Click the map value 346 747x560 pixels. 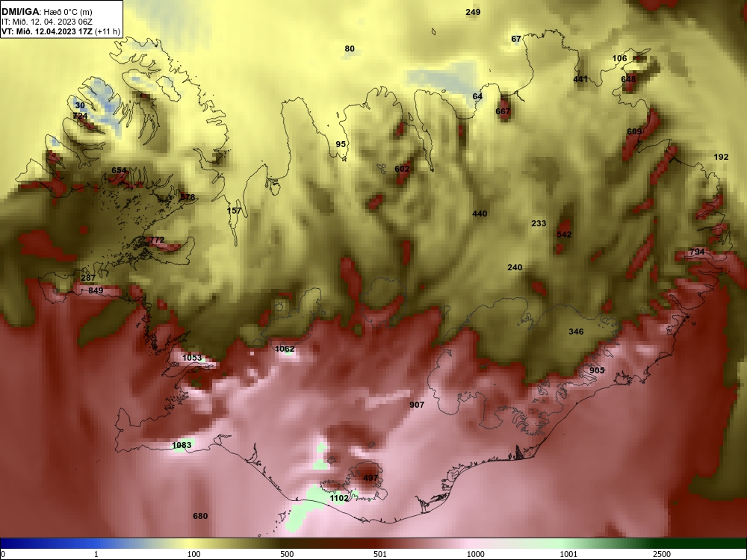576,332
